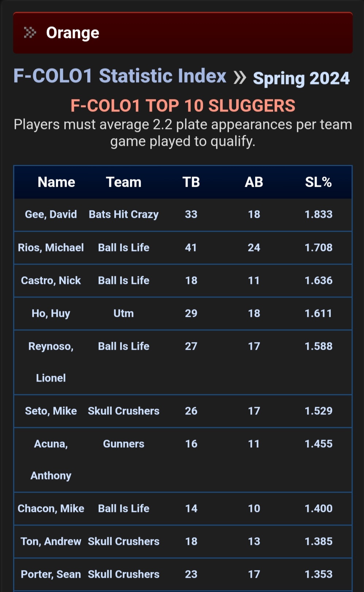View the Utm team page

[123, 313]
